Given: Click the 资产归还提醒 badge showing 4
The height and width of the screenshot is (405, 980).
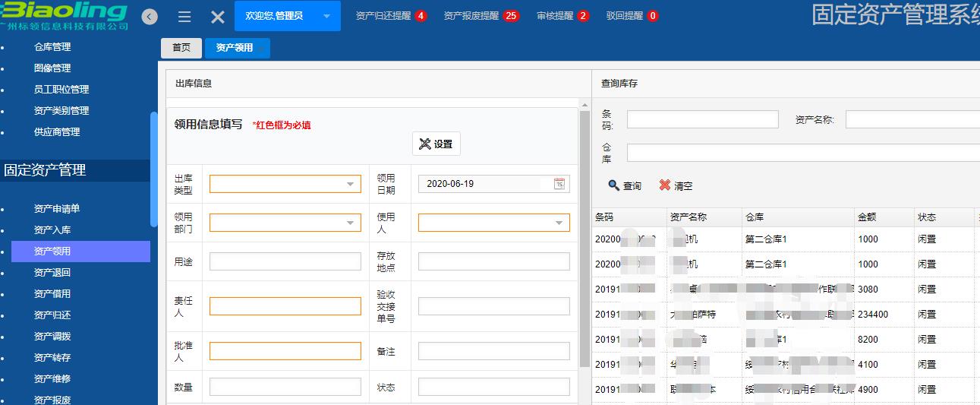Looking at the screenshot, I should coord(421,16).
